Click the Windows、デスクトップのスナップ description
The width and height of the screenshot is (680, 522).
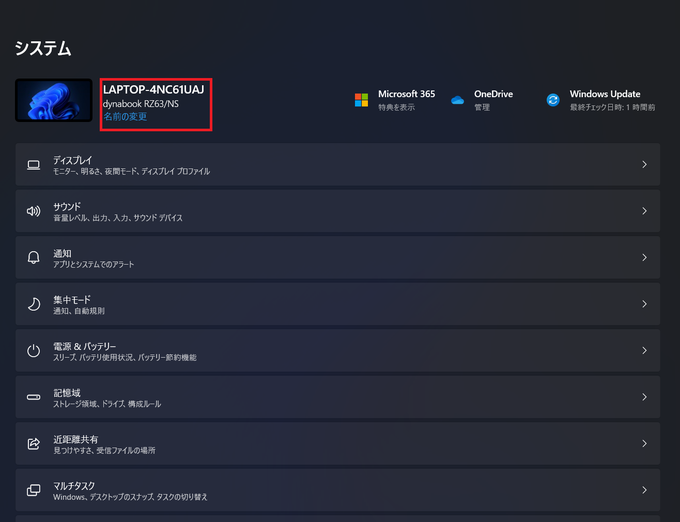[x=130, y=497]
